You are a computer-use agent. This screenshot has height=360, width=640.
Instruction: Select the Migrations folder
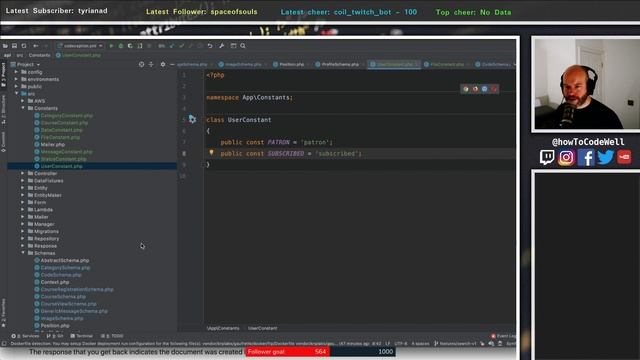pyautogui.click(x=43, y=231)
